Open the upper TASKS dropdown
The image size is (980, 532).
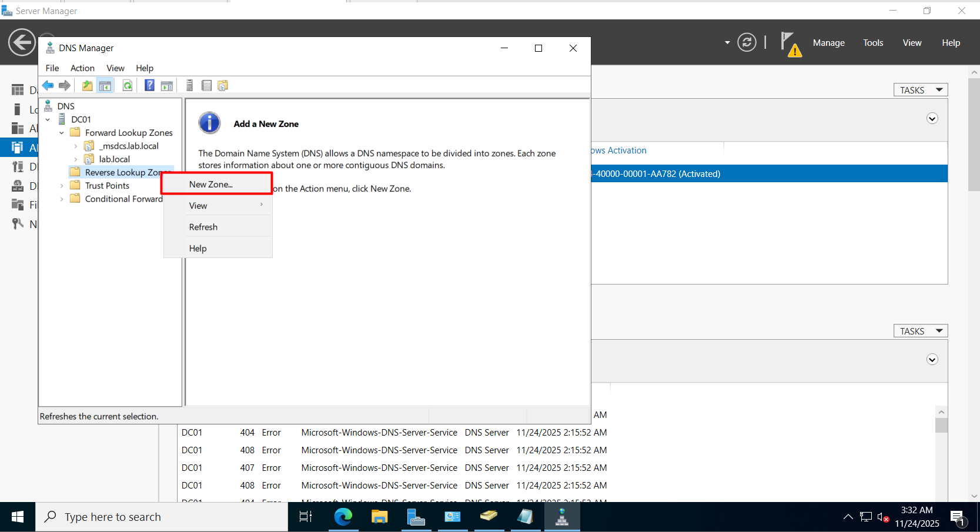[920, 90]
